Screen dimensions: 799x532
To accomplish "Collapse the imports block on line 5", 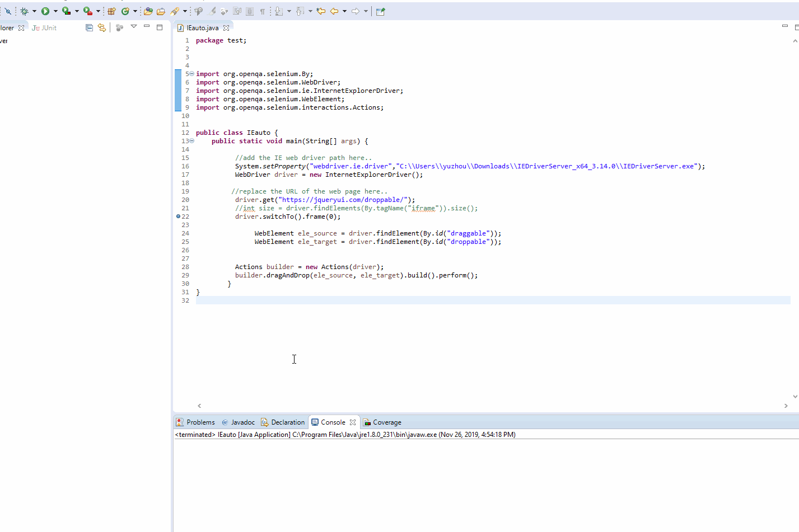I will tap(191, 73).
